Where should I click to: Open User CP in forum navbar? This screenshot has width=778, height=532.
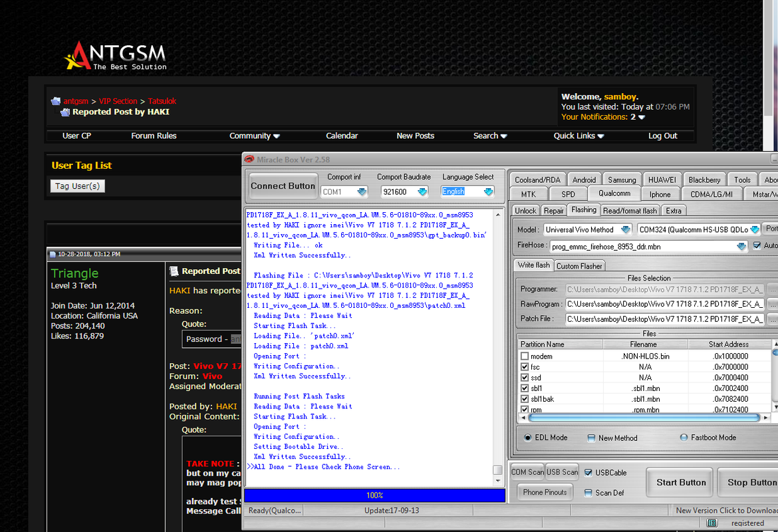click(x=76, y=136)
